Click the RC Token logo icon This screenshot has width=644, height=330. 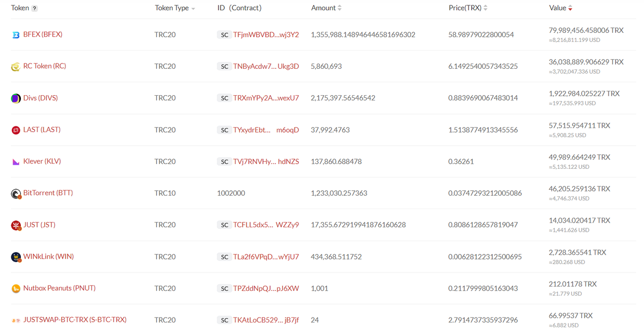click(x=16, y=67)
